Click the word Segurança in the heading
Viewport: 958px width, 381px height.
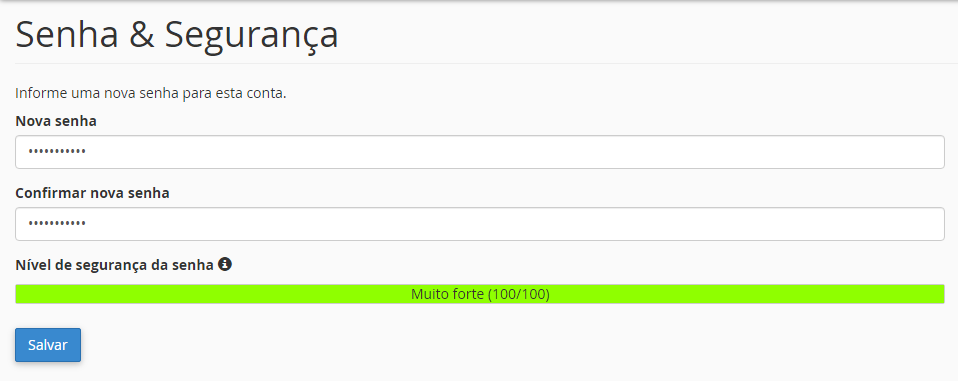coord(251,37)
